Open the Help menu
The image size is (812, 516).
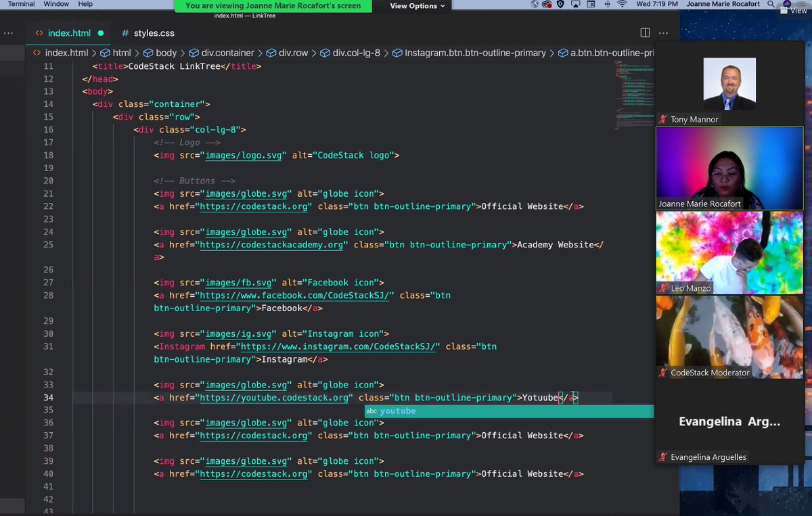(x=85, y=4)
